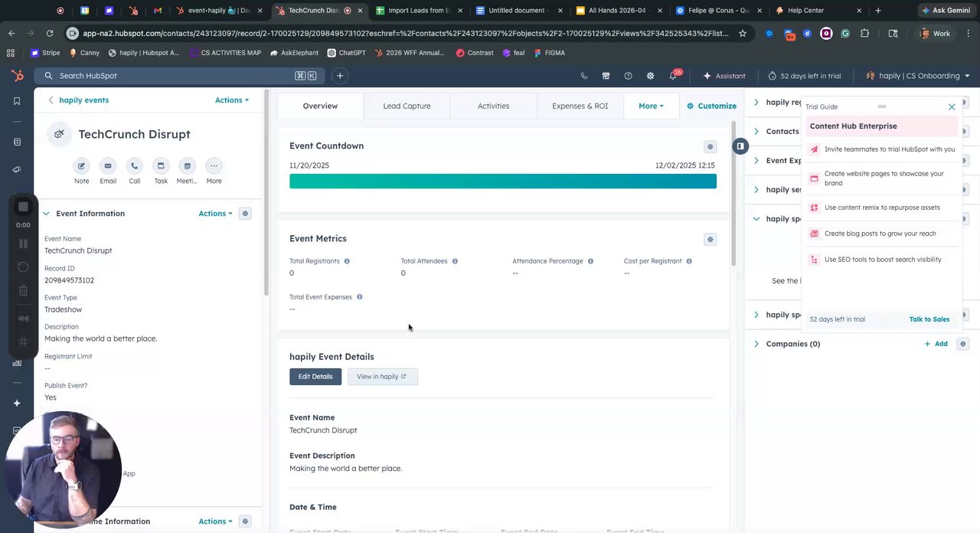Click Use SEO tools trial item
The height and width of the screenshot is (533, 980).
(x=882, y=260)
